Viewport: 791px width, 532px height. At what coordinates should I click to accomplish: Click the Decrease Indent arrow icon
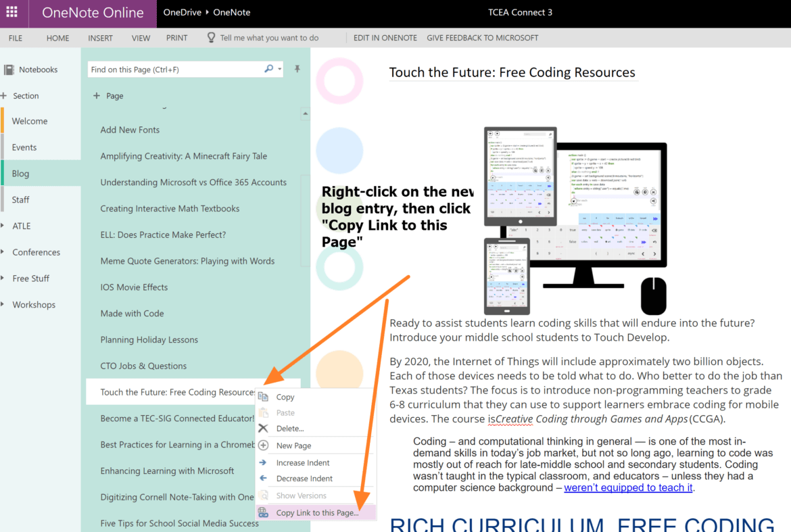pyautogui.click(x=263, y=478)
